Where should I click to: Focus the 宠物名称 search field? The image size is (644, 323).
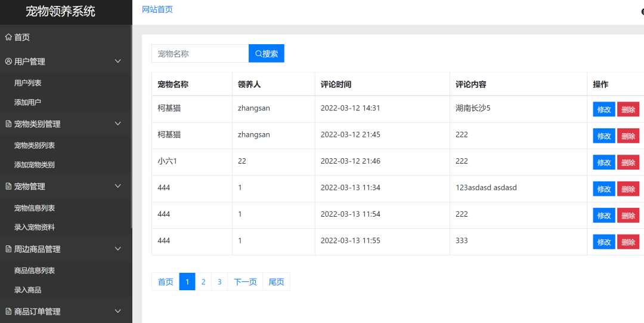coord(200,54)
